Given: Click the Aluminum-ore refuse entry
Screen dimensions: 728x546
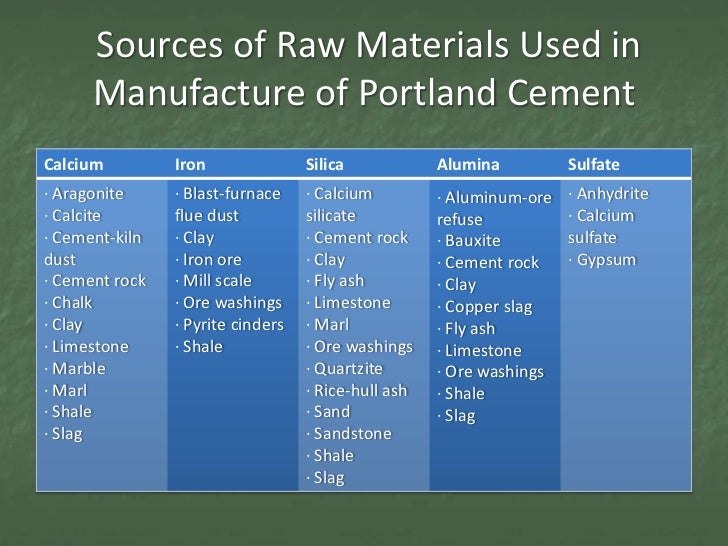Looking at the screenshot, I should coord(494,208).
